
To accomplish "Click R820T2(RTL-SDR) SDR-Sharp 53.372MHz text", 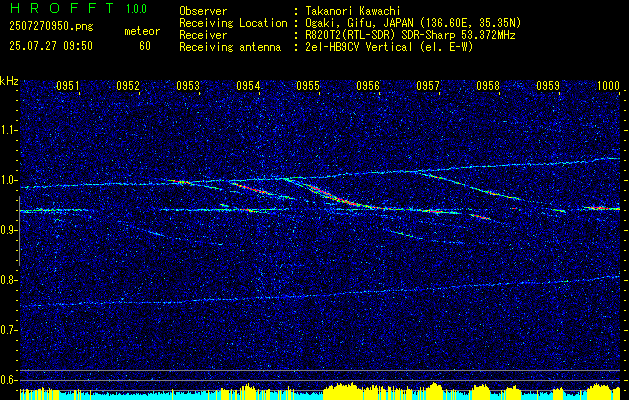I will click(410, 35).
